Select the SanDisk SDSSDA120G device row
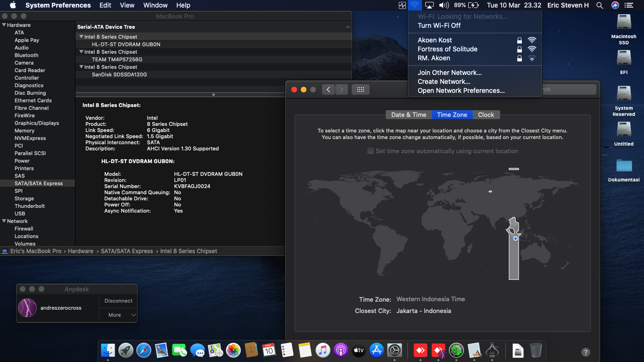 point(214,74)
